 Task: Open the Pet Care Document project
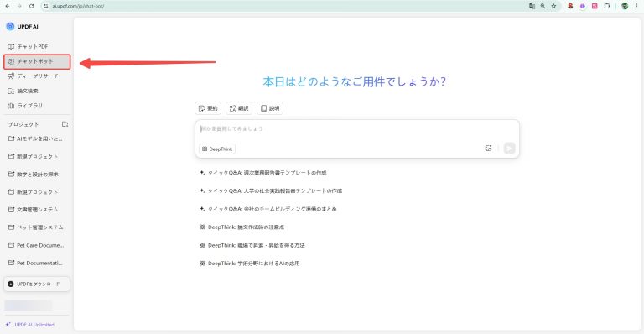pyautogui.click(x=37, y=245)
